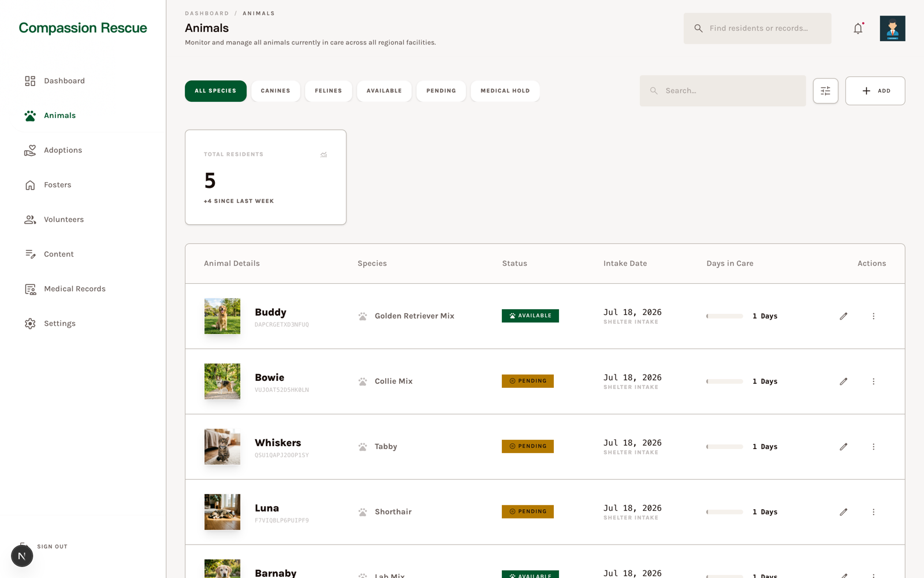
Task: Open more actions menu for Luna
Action: click(873, 512)
